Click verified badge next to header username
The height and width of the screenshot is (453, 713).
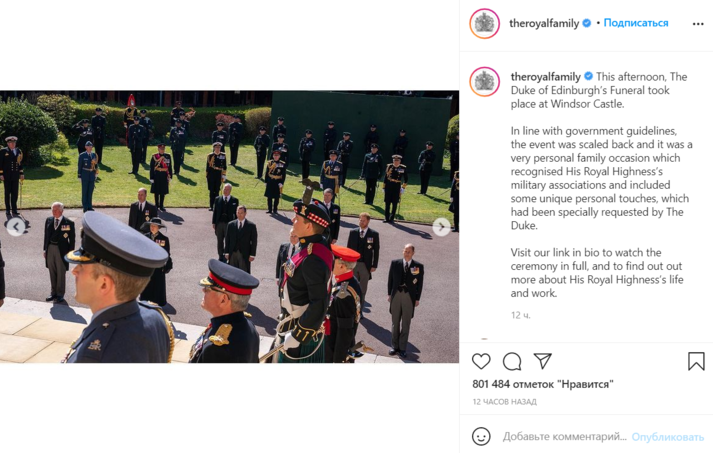587,23
